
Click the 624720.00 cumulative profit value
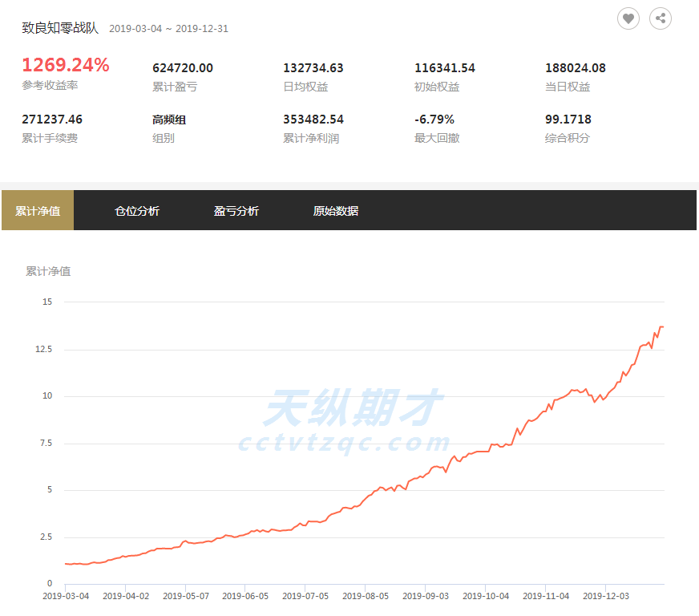pyautogui.click(x=183, y=68)
